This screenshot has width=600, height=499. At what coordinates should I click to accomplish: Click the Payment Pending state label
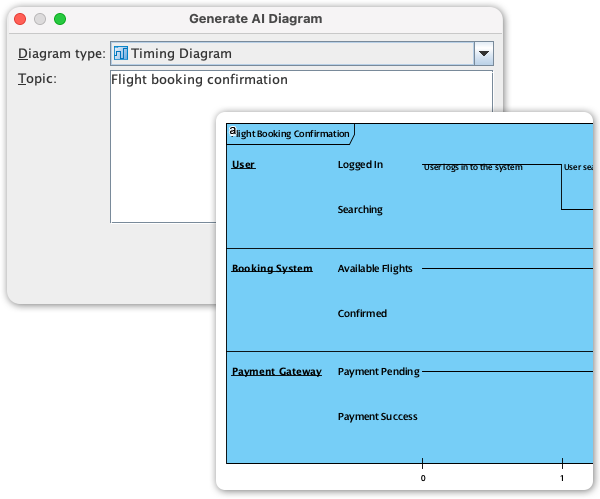click(378, 371)
